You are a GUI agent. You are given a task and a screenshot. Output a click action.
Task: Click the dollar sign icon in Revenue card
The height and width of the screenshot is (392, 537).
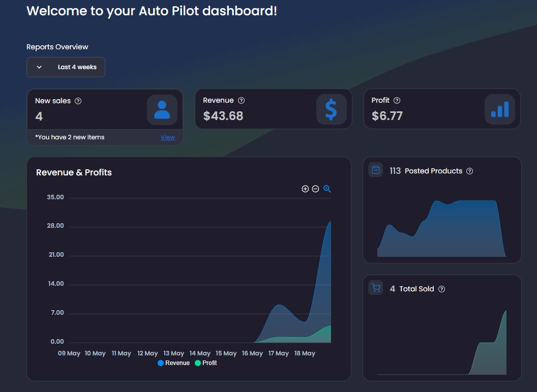click(x=331, y=109)
